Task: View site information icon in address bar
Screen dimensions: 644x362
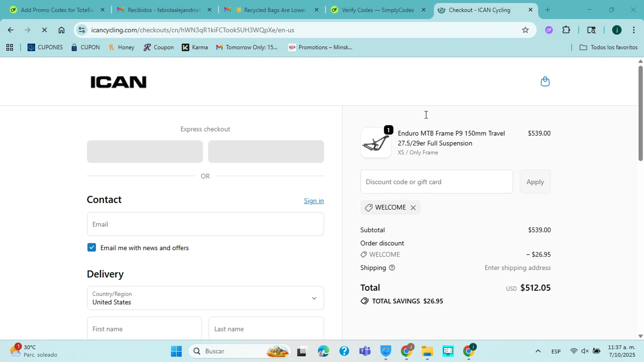Action: (x=82, y=30)
